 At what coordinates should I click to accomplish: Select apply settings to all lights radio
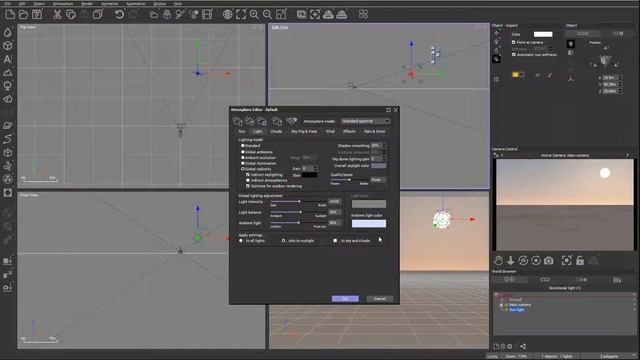[x=241, y=241]
